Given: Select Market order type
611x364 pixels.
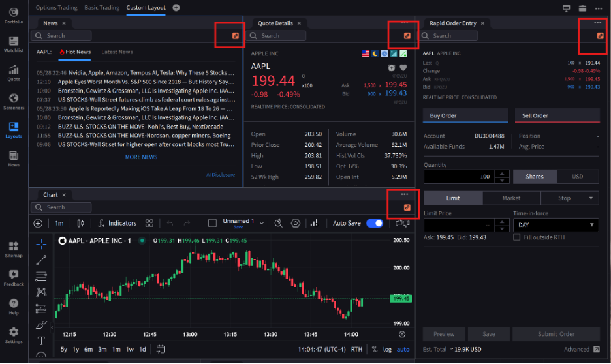Looking at the screenshot, I should 511,198.
